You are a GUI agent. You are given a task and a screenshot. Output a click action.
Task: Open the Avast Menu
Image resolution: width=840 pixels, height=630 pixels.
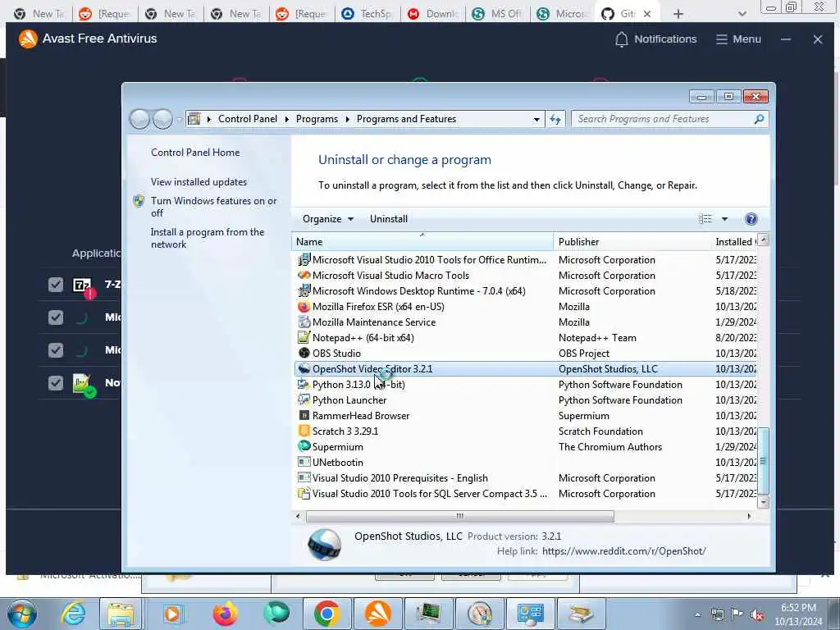[x=738, y=39]
